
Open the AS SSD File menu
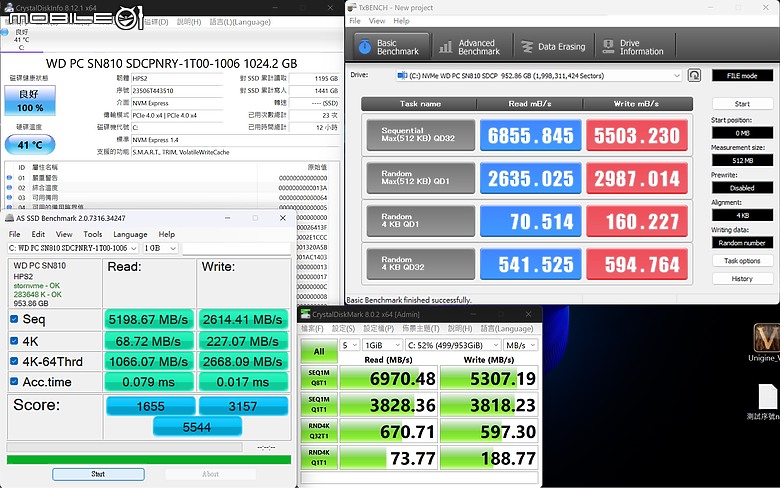14,234
